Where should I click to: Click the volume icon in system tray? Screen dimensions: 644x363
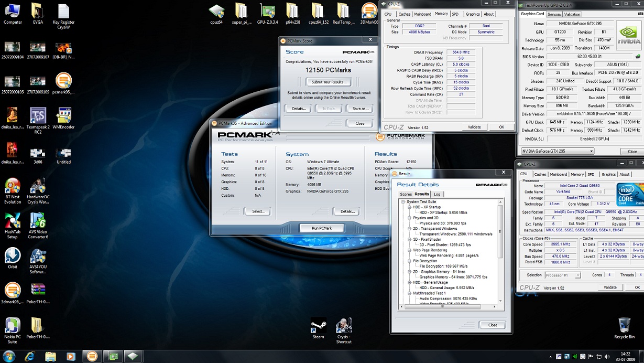pos(607,357)
